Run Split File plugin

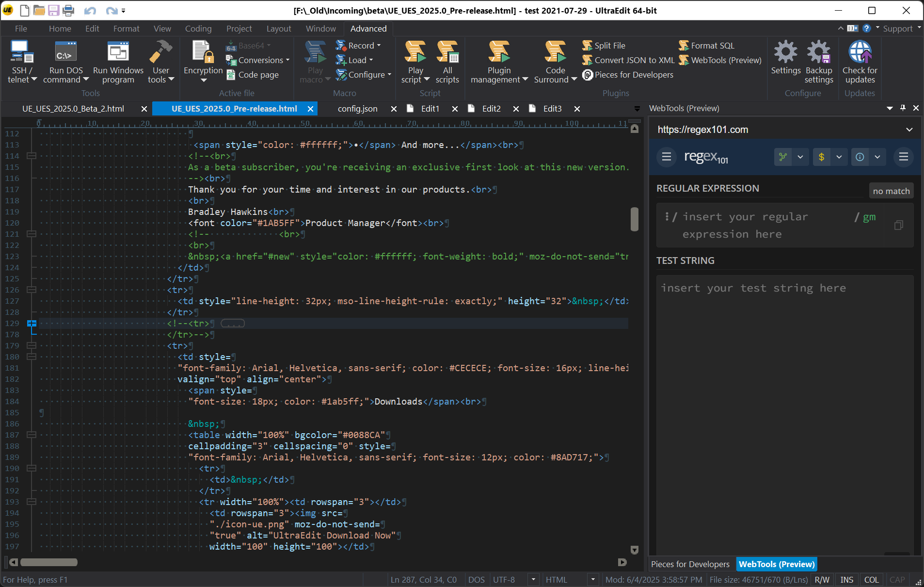[x=604, y=46]
